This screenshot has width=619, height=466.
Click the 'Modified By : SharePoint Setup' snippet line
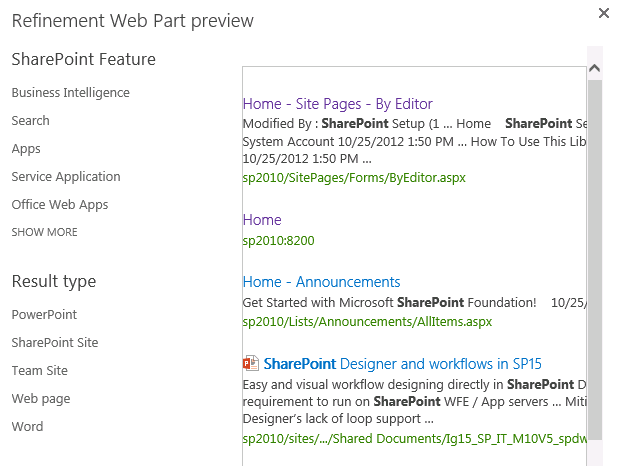[x=415, y=124]
